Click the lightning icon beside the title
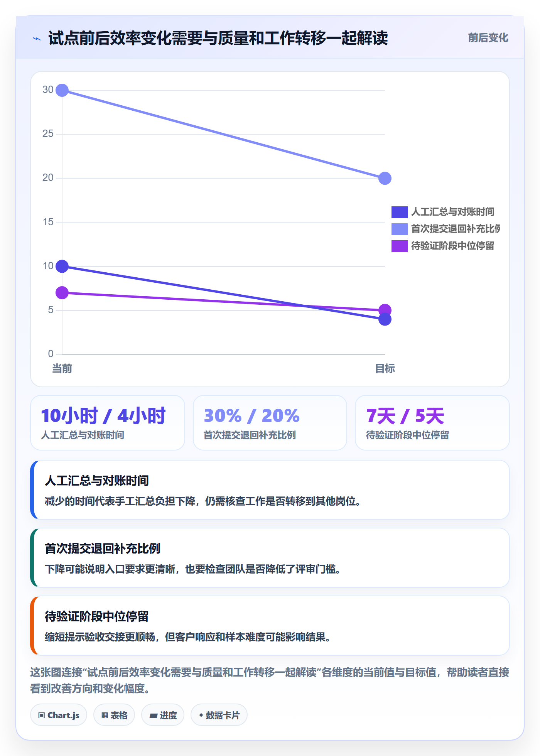 [36, 39]
